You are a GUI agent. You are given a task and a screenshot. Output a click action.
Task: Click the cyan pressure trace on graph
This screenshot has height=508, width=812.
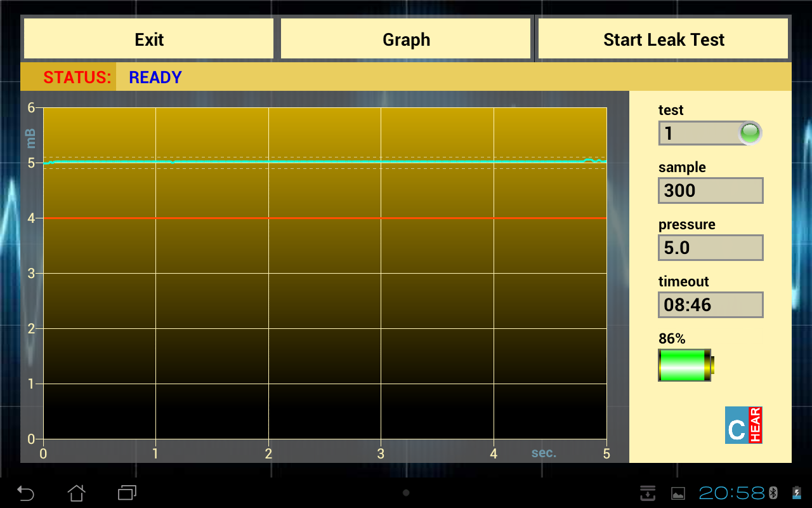click(x=325, y=161)
